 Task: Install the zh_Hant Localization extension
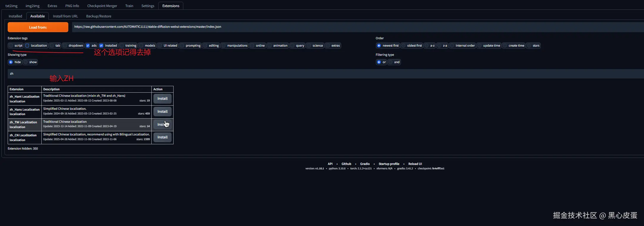(162, 99)
